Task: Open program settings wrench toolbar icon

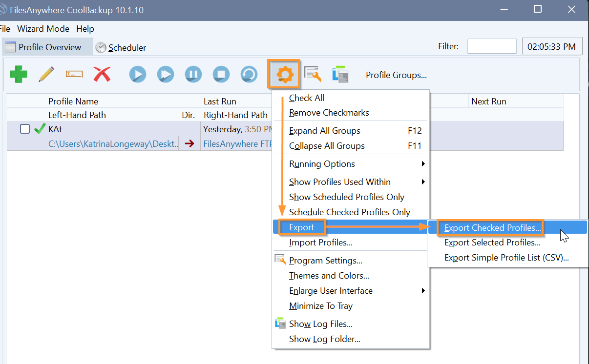Action: coord(313,74)
